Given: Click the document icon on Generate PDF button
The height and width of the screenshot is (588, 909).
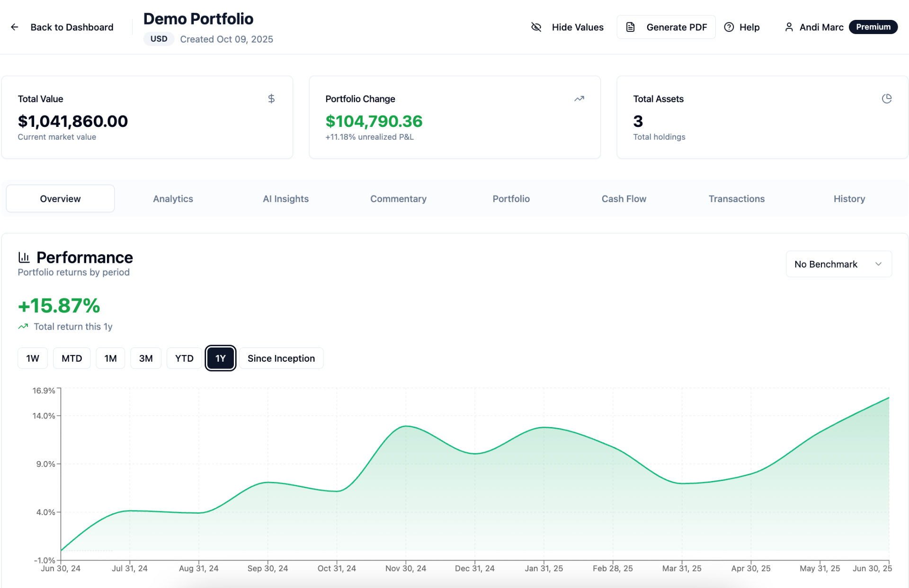Looking at the screenshot, I should click(x=630, y=27).
